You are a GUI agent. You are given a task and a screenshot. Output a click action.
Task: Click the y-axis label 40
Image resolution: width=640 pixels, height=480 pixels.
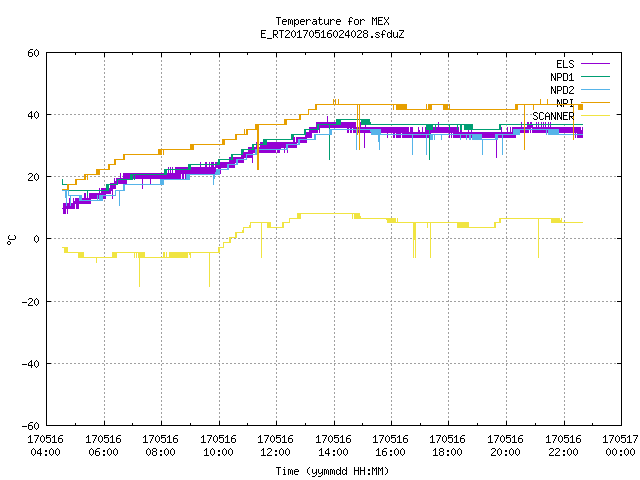coord(33,115)
